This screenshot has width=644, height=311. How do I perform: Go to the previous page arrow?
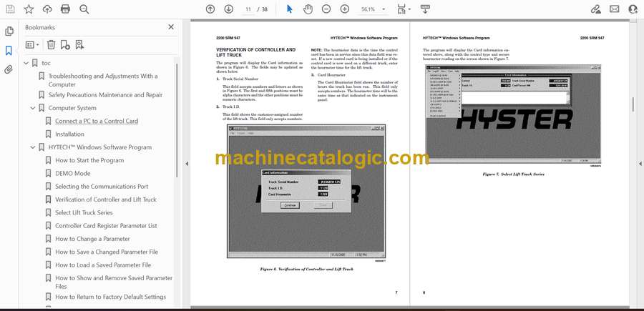coord(210,9)
